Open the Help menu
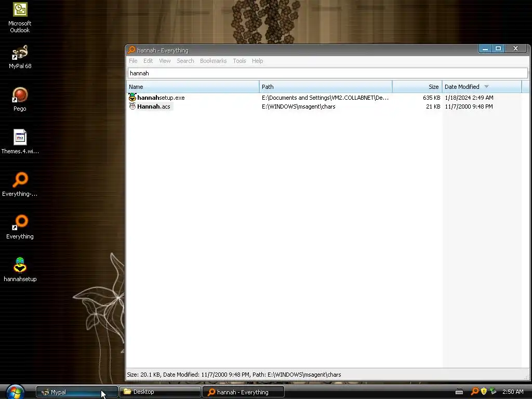This screenshot has height=399, width=532. 258,61
